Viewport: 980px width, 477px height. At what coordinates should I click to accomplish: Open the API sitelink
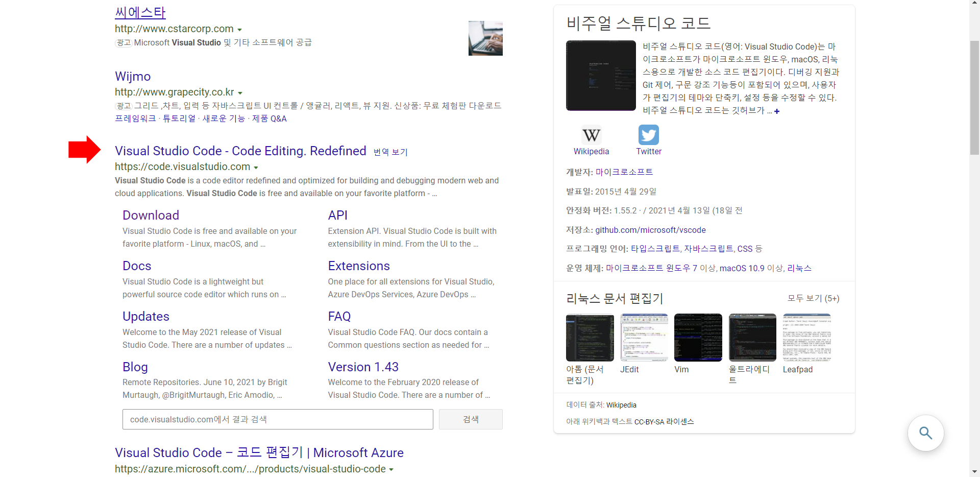(337, 216)
